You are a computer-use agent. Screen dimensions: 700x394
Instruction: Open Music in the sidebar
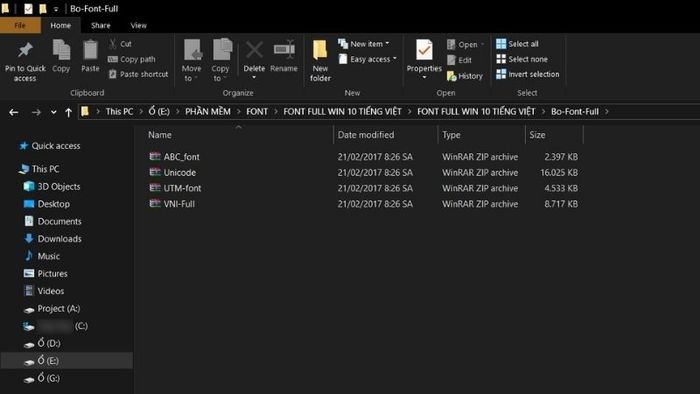48,256
